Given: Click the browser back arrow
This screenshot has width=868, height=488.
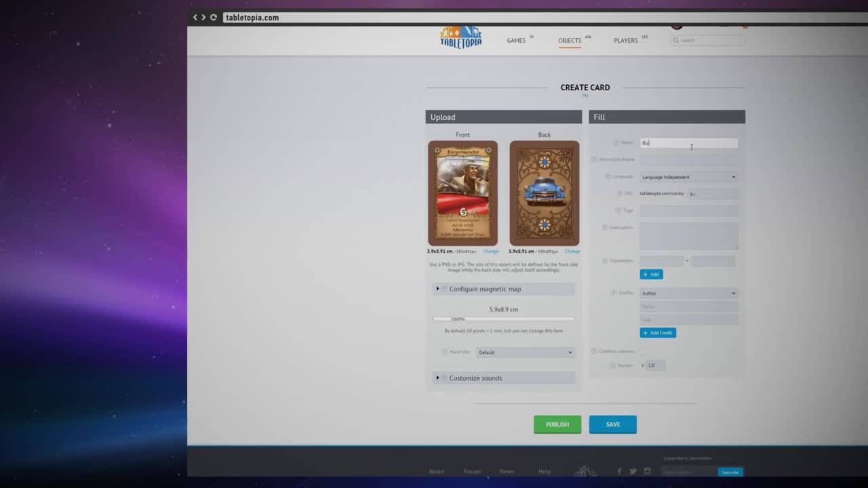Looking at the screenshot, I should tap(195, 18).
